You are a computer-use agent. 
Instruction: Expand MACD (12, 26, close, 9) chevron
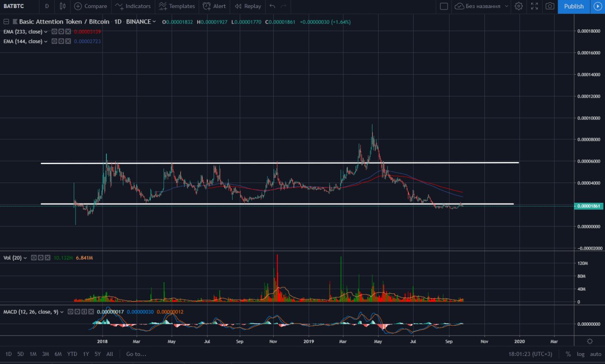click(x=62, y=312)
